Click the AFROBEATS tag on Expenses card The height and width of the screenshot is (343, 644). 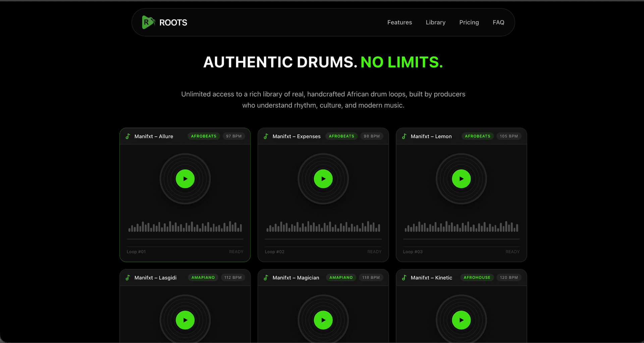click(341, 136)
